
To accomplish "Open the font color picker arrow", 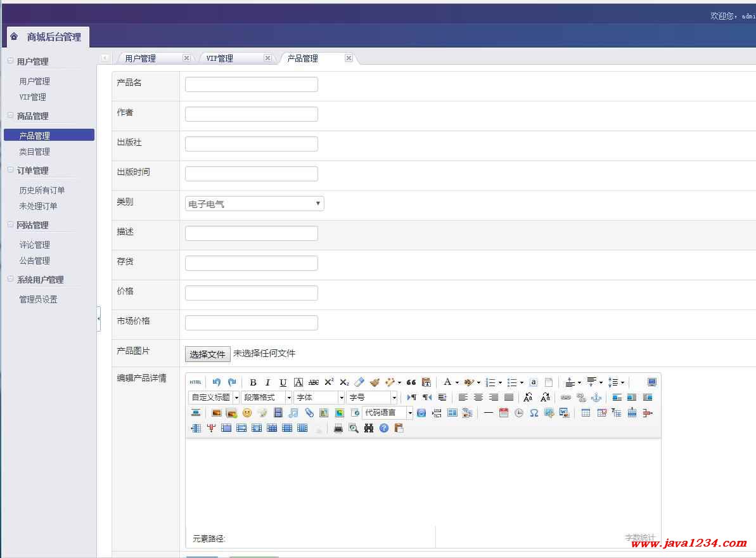I will (x=457, y=382).
